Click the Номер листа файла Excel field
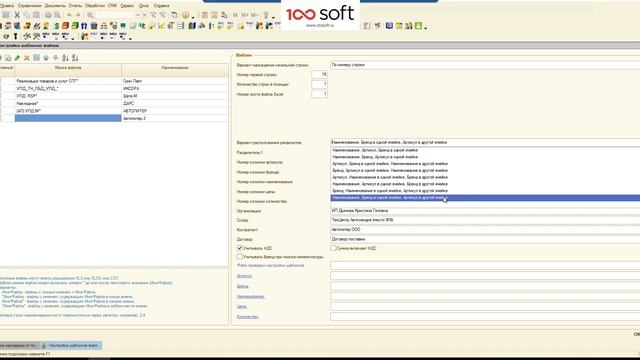This screenshot has width=640, height=360. (319, 94)
